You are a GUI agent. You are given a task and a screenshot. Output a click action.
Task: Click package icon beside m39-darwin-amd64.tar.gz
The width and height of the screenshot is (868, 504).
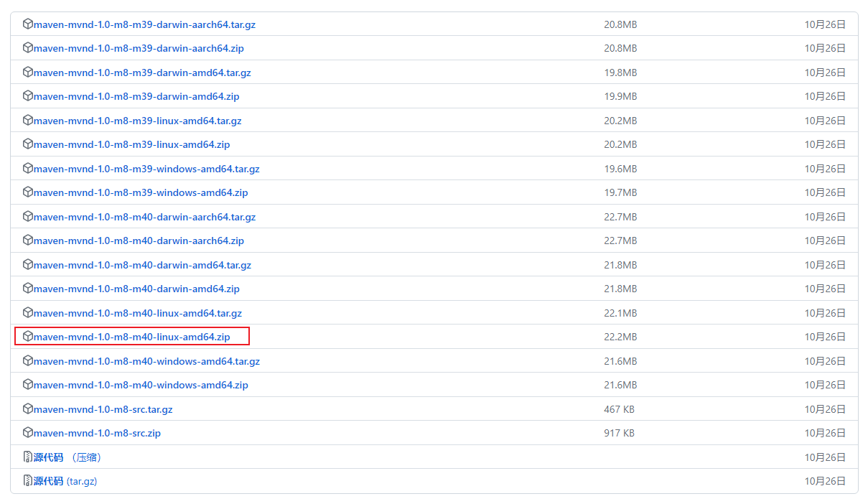click(x=28, y=72)
